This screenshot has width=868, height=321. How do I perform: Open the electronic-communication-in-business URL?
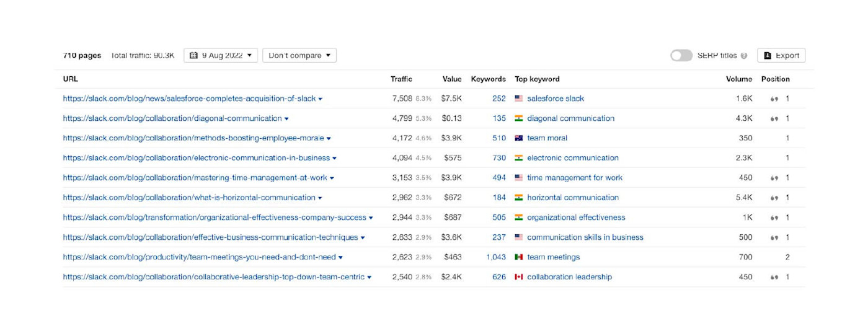197,158
